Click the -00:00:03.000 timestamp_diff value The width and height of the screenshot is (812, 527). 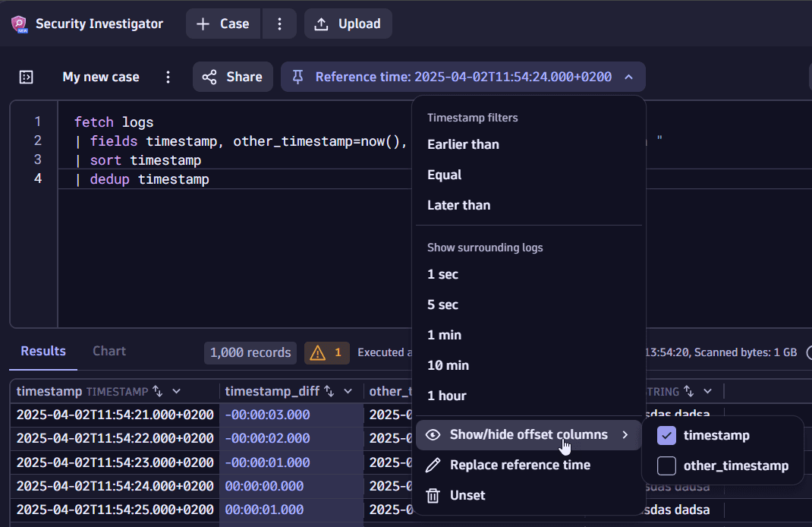pyautogui.click(x=267, y=415)
